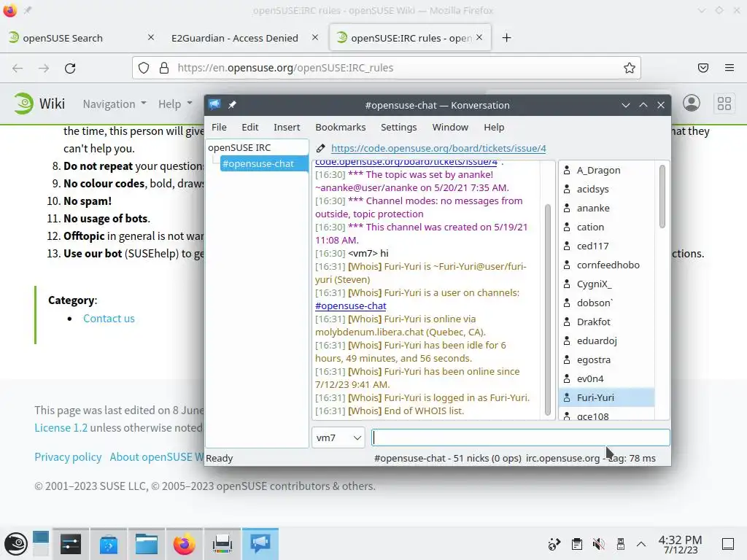Click the Firefox URL address bar
The width and height of the screenshot is (747, 560).
[387, 68]
